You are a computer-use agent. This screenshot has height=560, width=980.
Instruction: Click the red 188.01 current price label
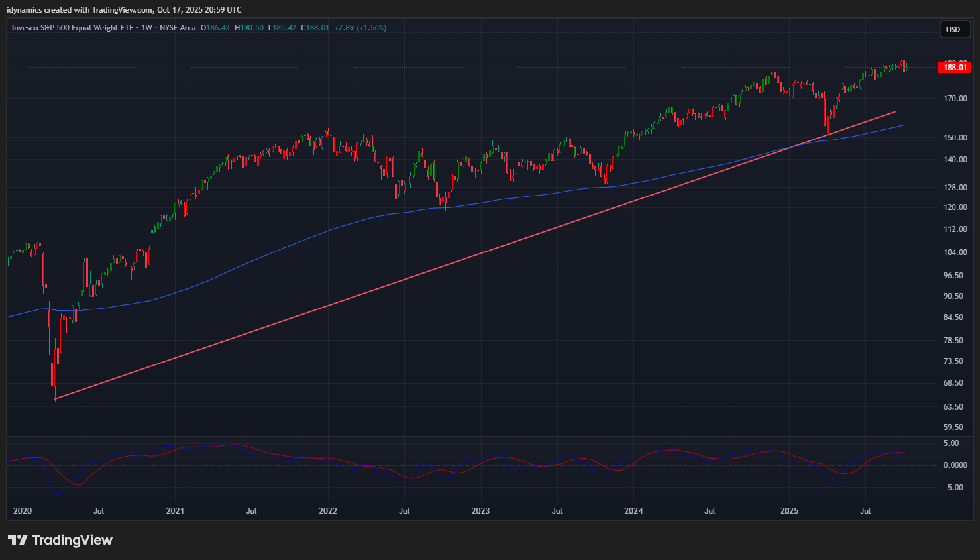(x=955, y=68)
